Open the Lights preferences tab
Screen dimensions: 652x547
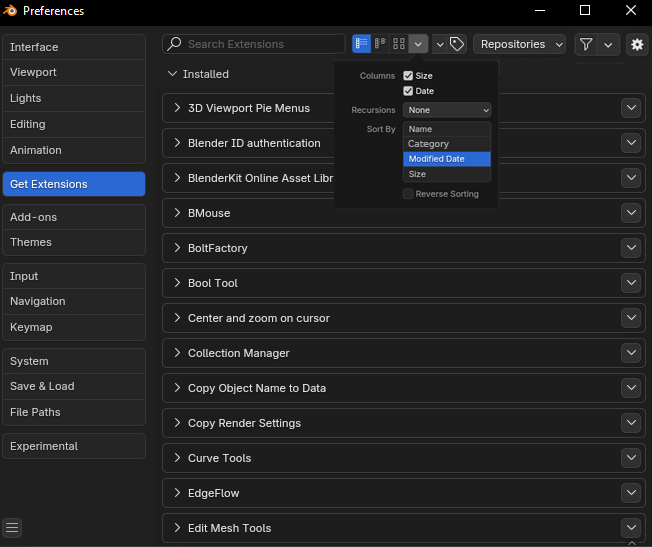click(x=74, y=98)
